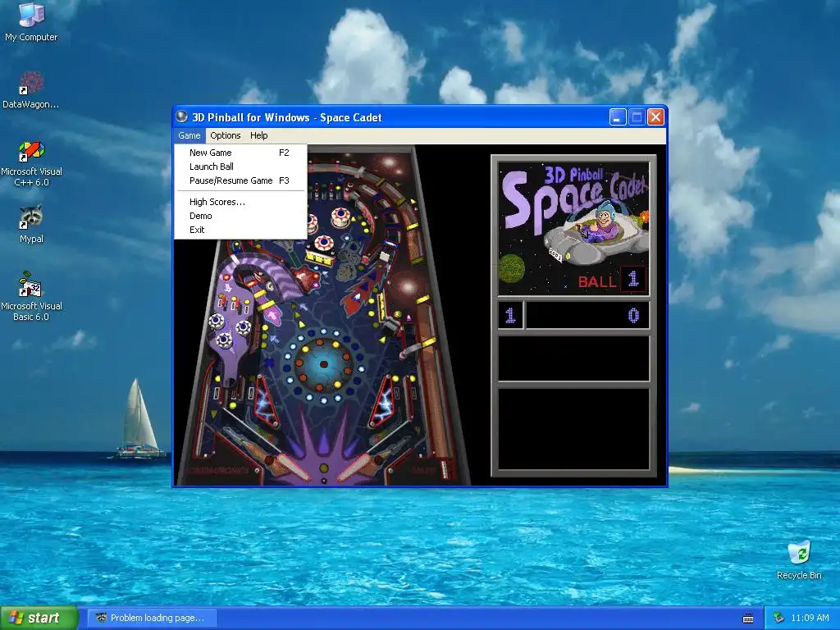The width and height of the screenshot is (840, 630).
Task: Start Demo from the Game menu
Action: pos(240,216)
